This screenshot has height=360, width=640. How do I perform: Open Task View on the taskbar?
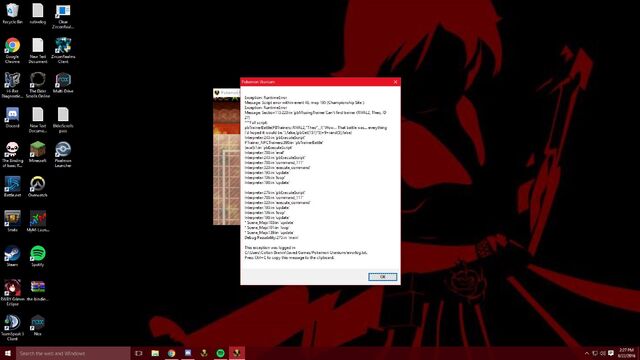click(139, 353)
